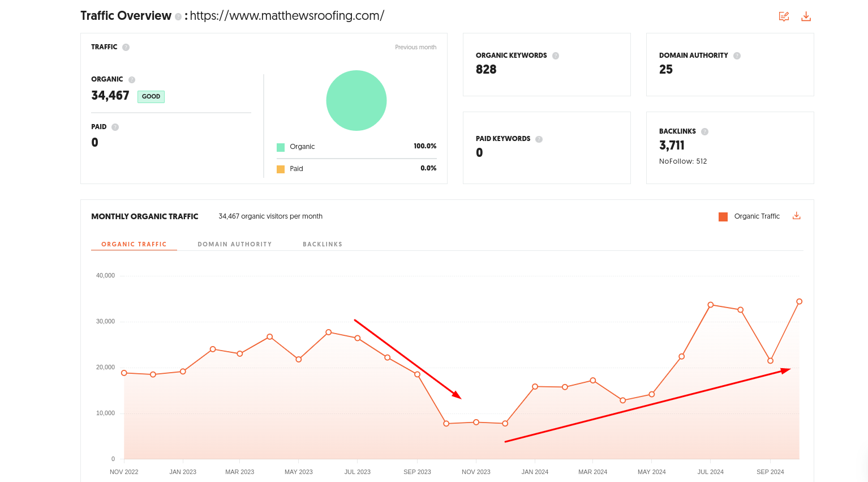Open help tooltip next to Traffic Overview title
The height and width of the screenshot is (482, 868).
pyautogui.click(x=178, y=17)
